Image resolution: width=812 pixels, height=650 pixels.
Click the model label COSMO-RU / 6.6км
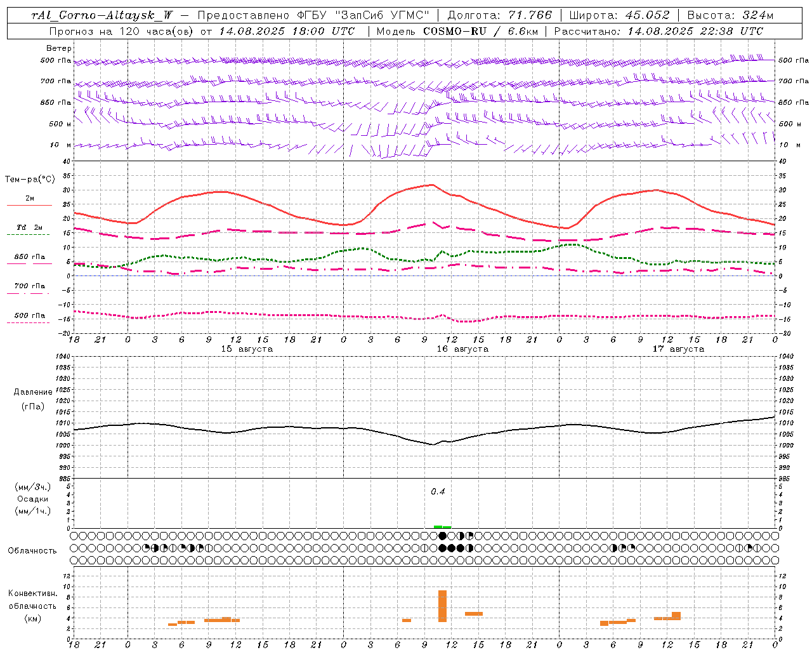[480, 31]
